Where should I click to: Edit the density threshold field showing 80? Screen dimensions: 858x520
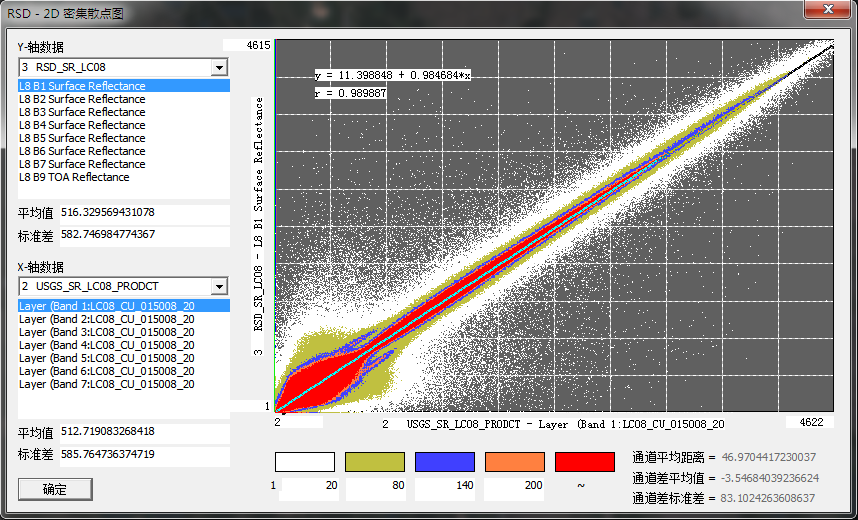coord(377,486)
